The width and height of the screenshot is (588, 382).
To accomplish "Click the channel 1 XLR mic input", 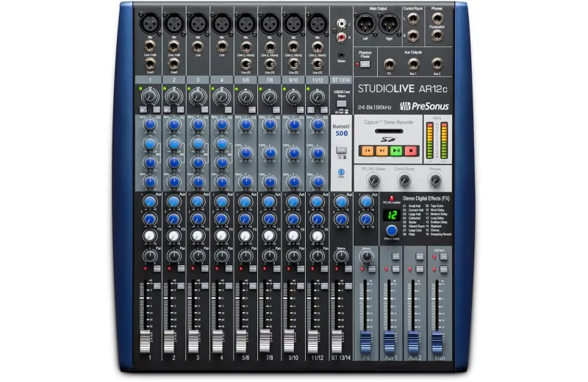I will [150, 24].
